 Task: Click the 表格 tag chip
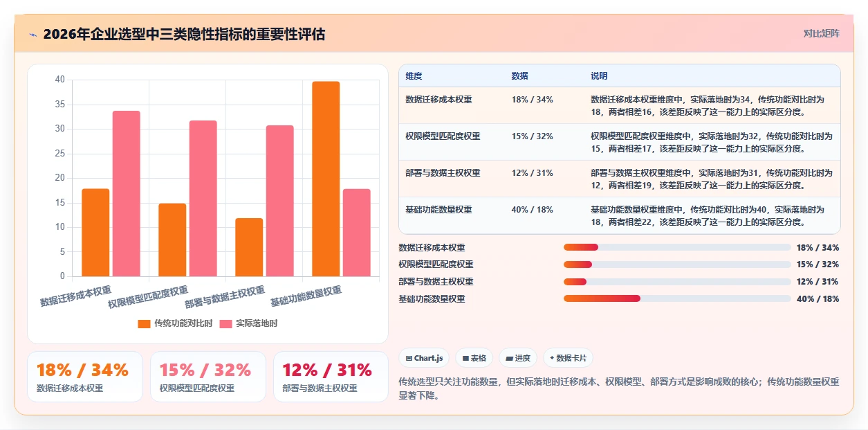click(x=474, y=358)
